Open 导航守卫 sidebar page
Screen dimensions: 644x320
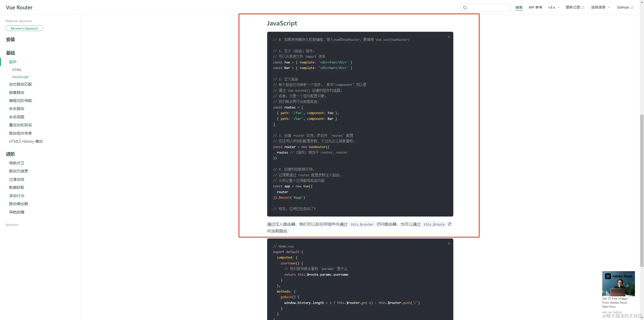click(x=17, y=163)
